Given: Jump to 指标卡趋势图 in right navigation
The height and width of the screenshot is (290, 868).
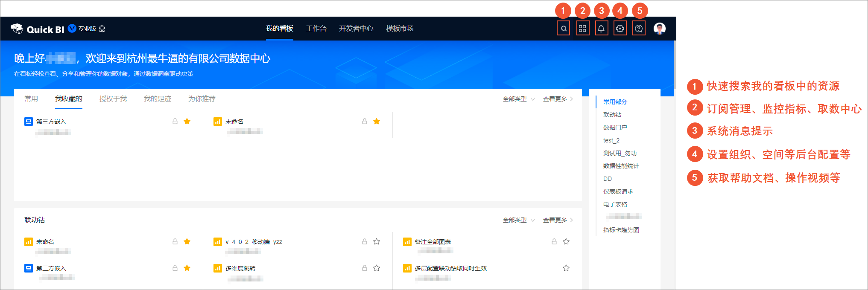Looking at the screenshot, I should pyautogui.click(x=621, y=230).
